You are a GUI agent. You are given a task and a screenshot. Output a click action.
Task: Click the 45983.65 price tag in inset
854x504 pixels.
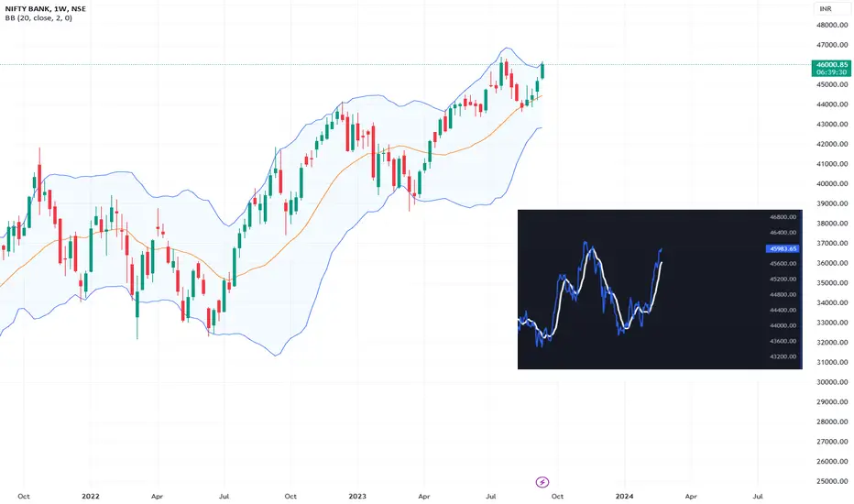(x=783, y=248)
